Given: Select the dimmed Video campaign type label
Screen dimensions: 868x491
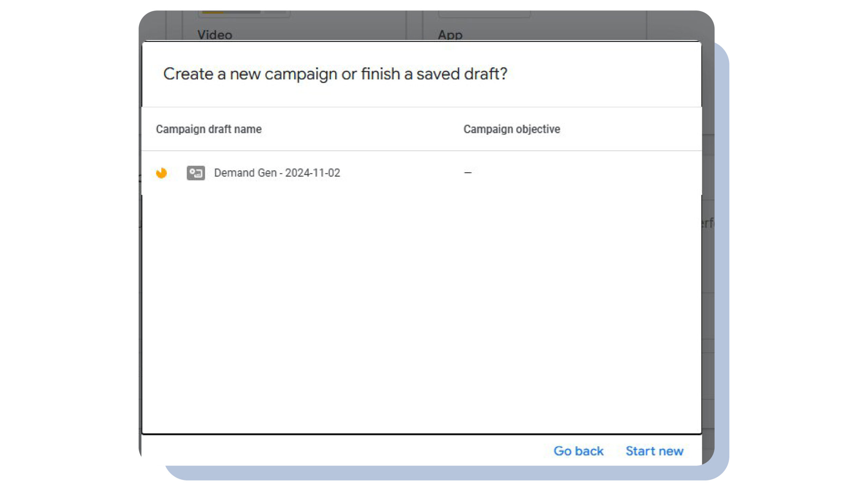Looking at the screenshot, I should click(215, 35).
